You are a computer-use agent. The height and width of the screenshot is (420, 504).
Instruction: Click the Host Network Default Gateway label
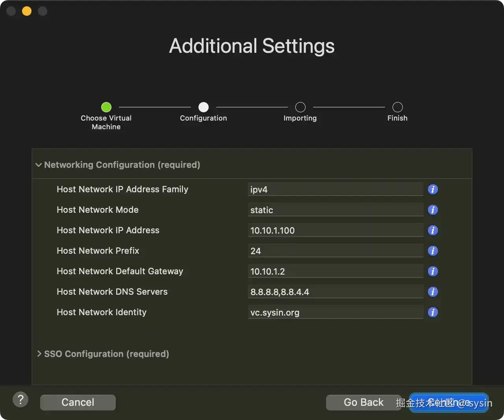pos(120,271)
